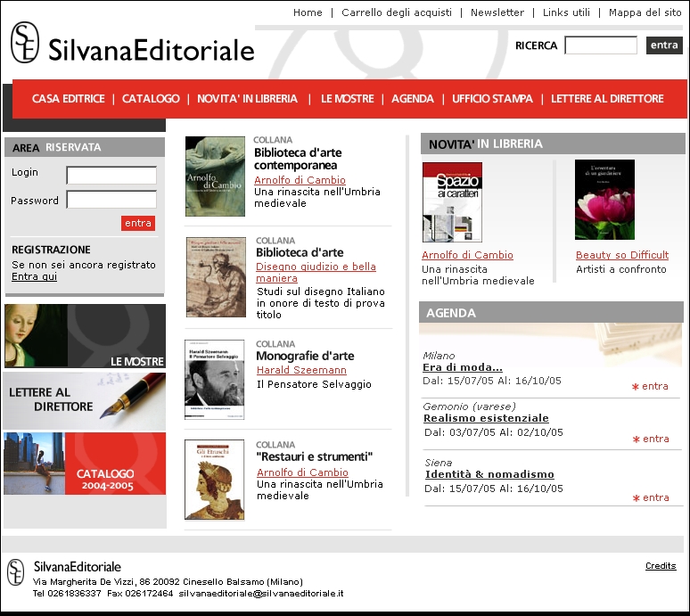The height and width of the screenshot is (616, 690).
Task: Open the Beauty so Difficult link
Action: pyautogui.click(x=622, y=255)
